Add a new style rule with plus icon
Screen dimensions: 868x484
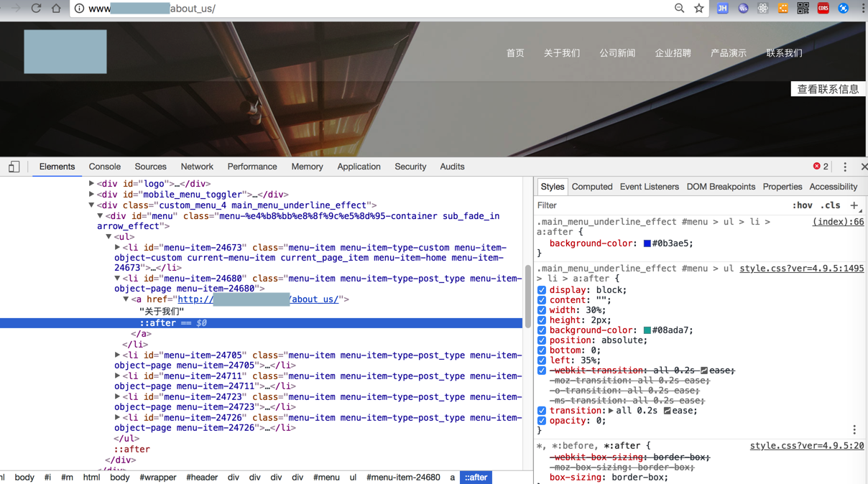[x=854, y=205]
